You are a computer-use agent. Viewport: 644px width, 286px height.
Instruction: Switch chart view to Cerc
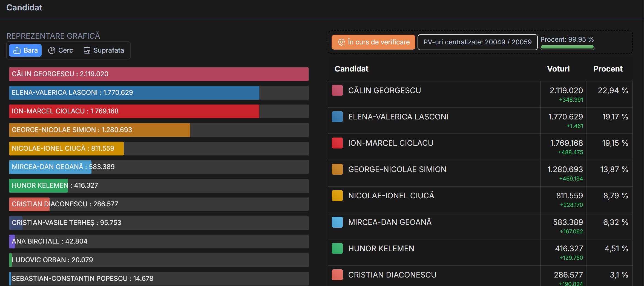click(x=61, y=50)
